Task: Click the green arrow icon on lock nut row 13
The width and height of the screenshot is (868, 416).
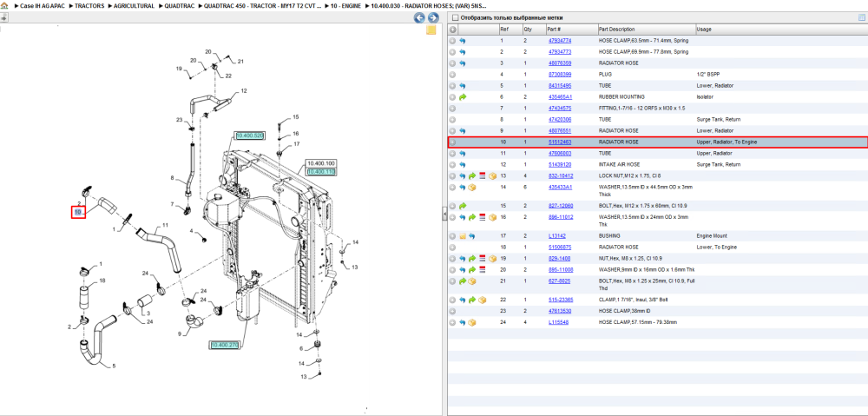Action: [x=472, y=176]
